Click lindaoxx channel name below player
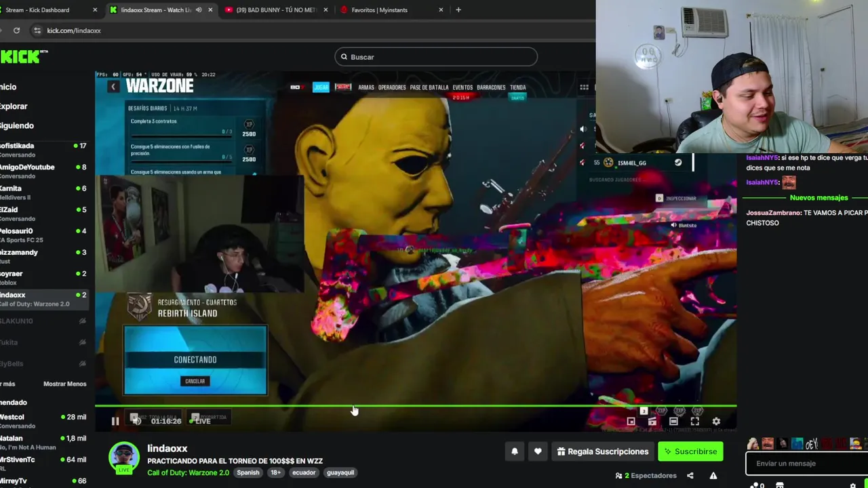The width and height of the screenshot is (868, 488). pos(167,448)
